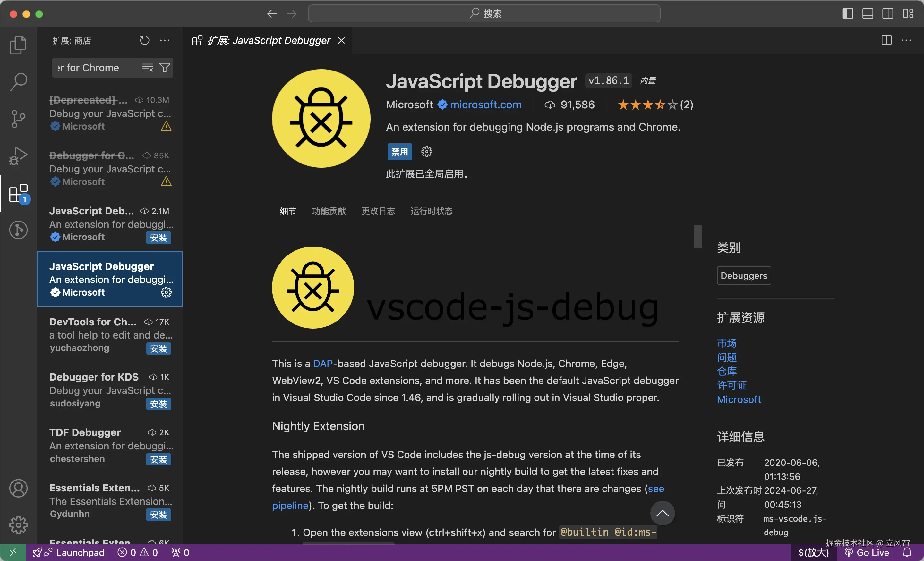This screenshot has width=924, height=561.
Task: Open the Manage gear in activity bar
Action: tap(18, 525)
